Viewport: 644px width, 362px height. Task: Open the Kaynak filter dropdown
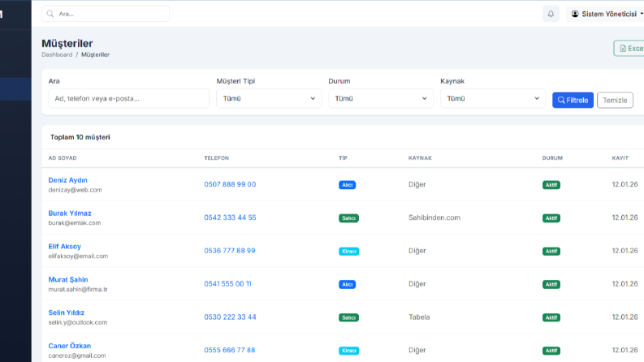click(x=493, y=98)
